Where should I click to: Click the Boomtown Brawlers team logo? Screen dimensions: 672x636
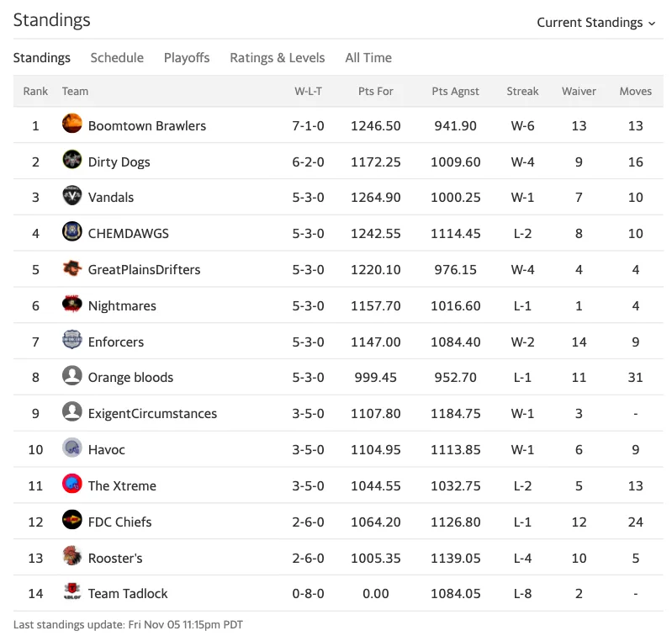point(72,124)
